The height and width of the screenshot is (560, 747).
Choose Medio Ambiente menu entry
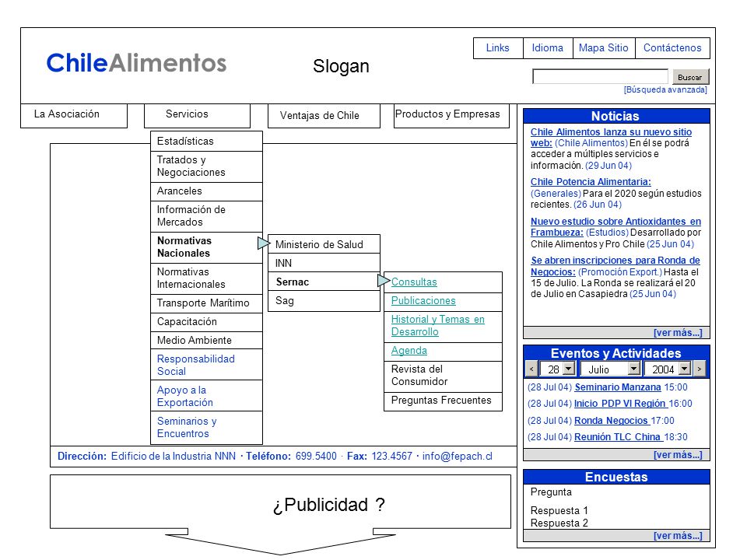point(206,340)
